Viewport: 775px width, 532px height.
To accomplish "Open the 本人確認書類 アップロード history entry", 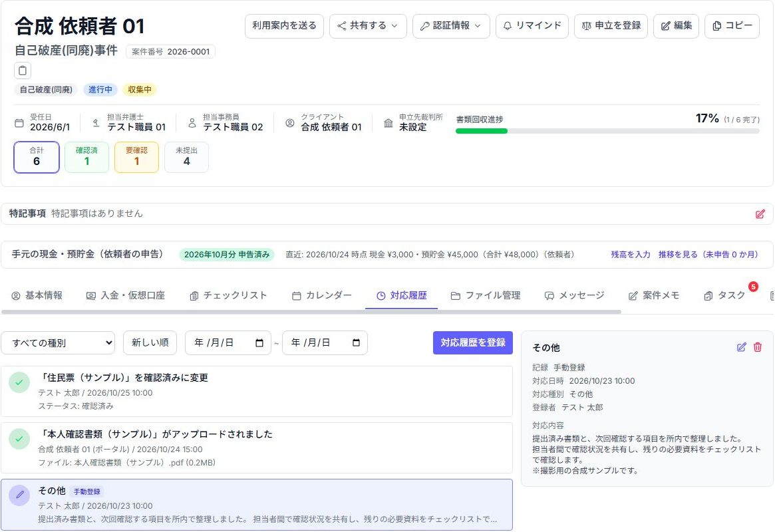I will [257, 448].
